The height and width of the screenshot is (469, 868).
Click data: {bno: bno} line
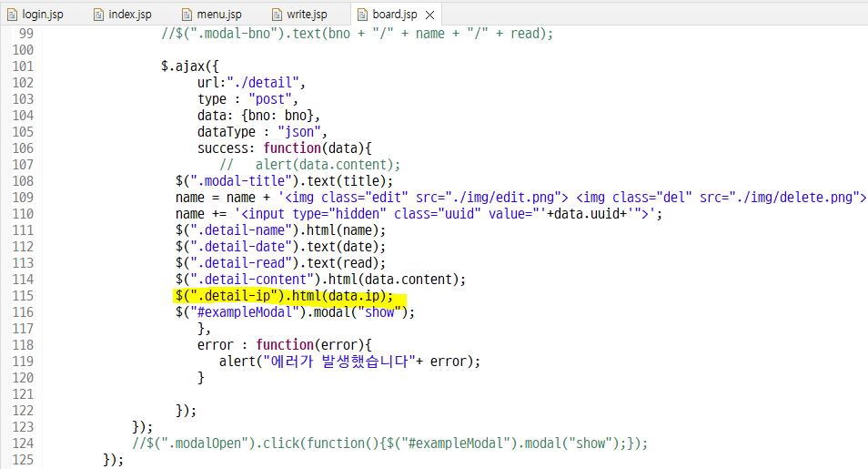click(258, 116)
